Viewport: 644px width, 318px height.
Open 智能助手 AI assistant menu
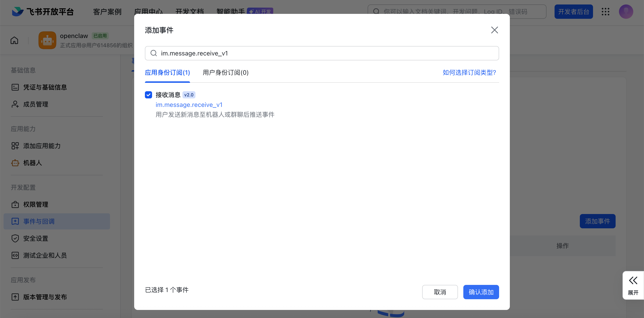(x=230, y=11)
